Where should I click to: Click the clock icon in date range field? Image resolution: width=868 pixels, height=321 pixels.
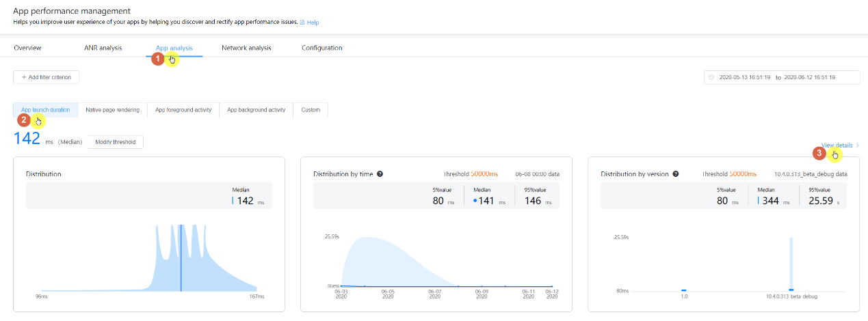click(x=711, y=77)
